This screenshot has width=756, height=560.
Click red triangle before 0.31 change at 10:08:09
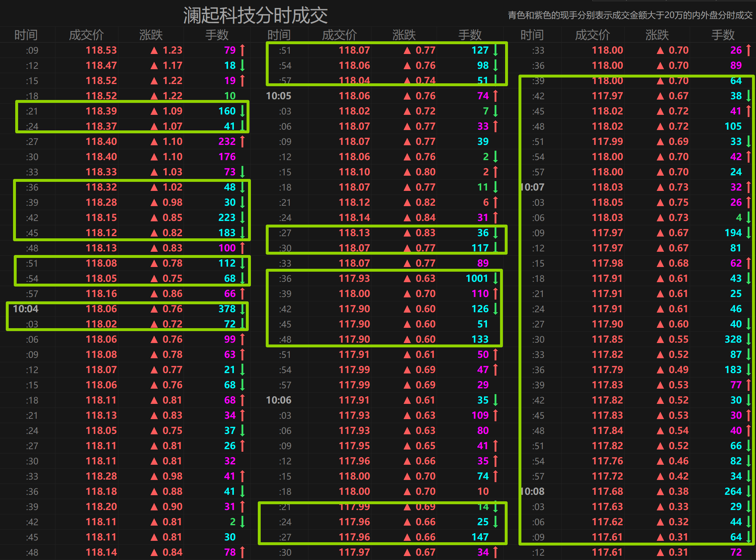click(x=660, y=537)
